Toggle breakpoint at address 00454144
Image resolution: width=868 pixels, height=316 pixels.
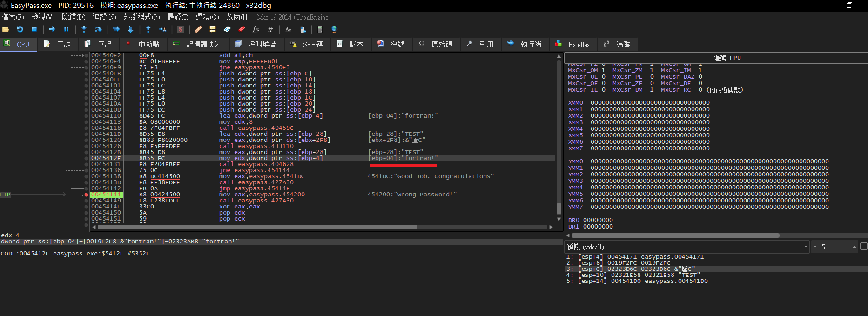(x=87, y=195)
